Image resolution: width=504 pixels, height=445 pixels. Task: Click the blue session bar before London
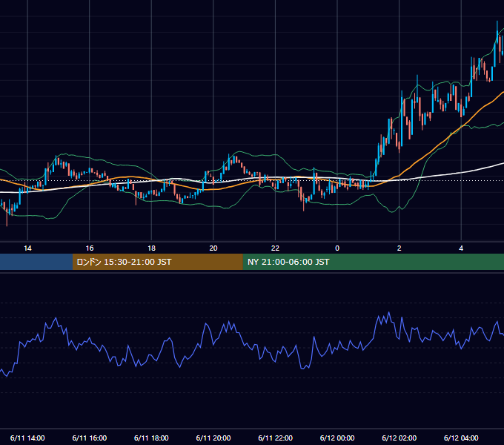point(36,262)
